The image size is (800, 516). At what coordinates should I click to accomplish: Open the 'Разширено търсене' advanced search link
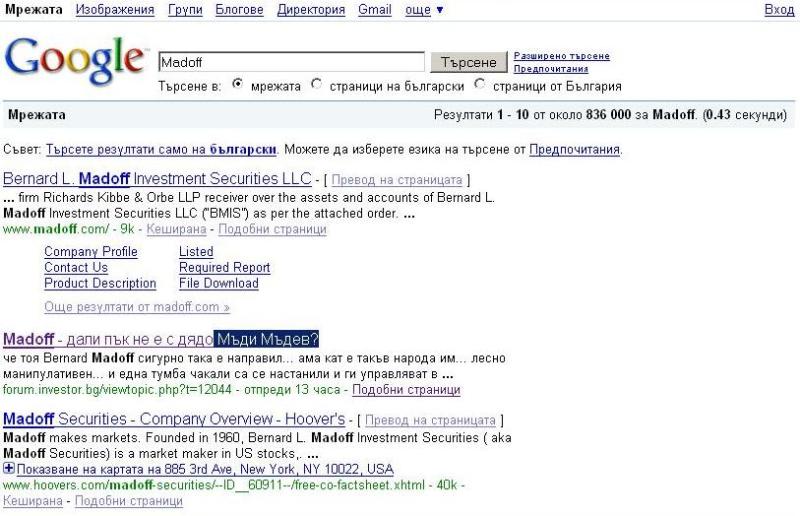561,56
